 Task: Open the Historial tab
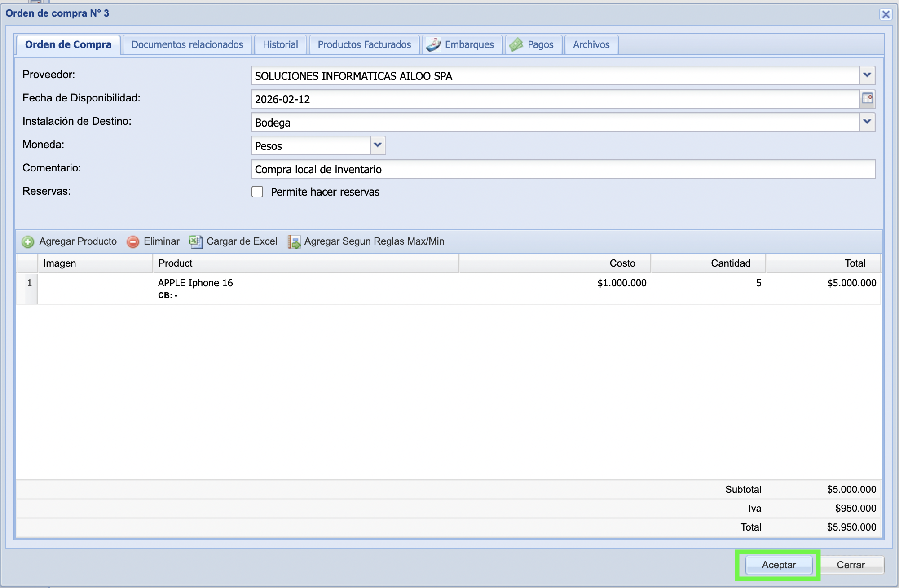(x=280, y=45)
